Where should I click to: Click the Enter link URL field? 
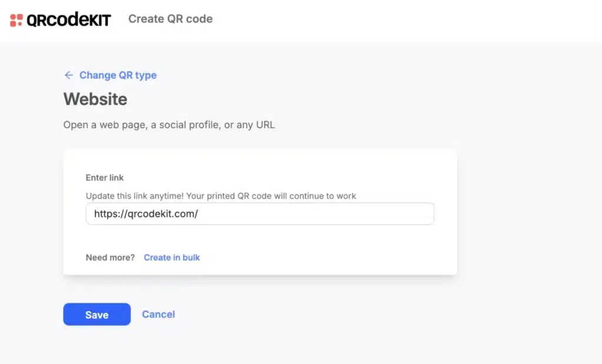(x=260, y=213)
